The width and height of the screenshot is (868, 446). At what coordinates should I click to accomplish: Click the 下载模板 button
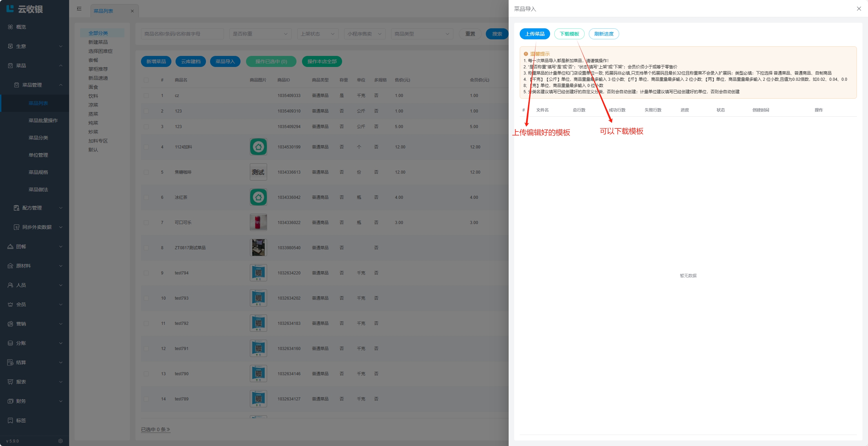click(569, 34)
